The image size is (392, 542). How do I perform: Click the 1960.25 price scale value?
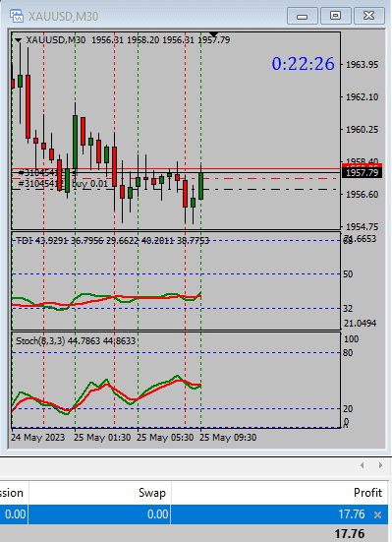pos(362,130)
